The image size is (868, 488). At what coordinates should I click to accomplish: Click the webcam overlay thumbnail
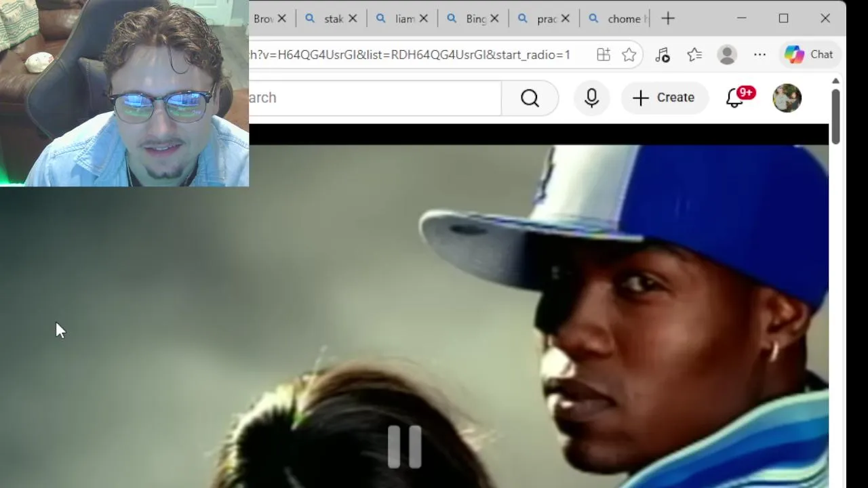point(124,93)
